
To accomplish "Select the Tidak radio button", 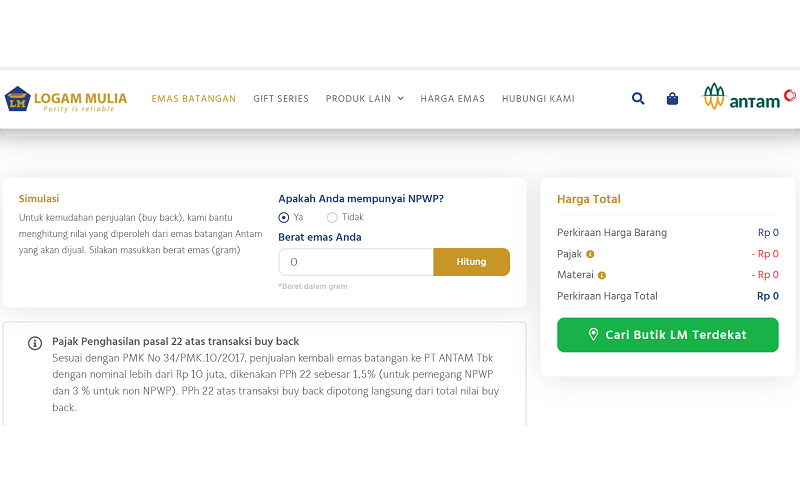I will pyautogui.click(x=332, y=217).
